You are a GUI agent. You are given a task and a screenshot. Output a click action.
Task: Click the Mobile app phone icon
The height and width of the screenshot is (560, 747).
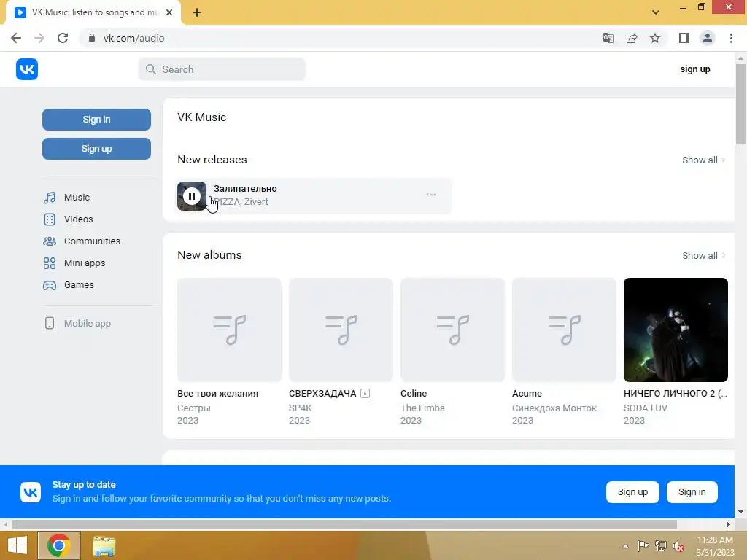tap(50, 323)
